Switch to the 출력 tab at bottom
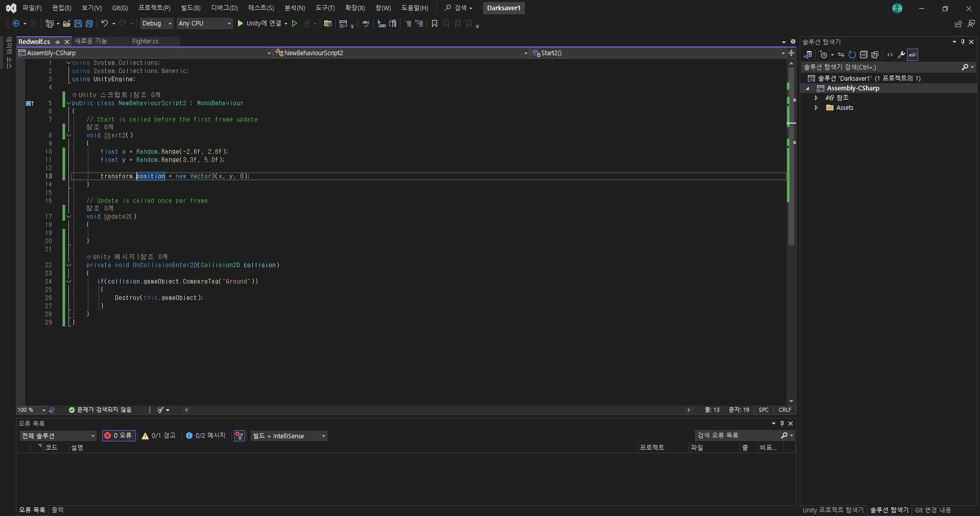The image size is (980, 516). tap(58, 510)
